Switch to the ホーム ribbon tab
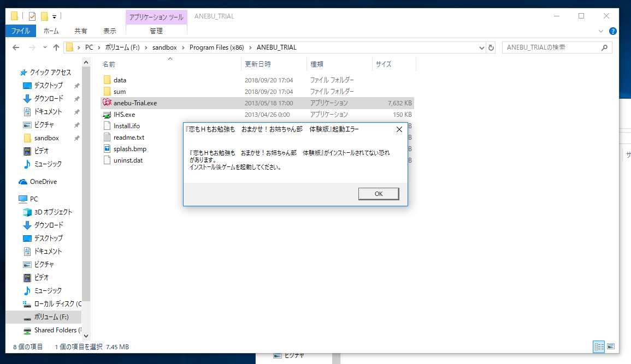This screenshot has height=364, width=631. click(x=51, y=31)
